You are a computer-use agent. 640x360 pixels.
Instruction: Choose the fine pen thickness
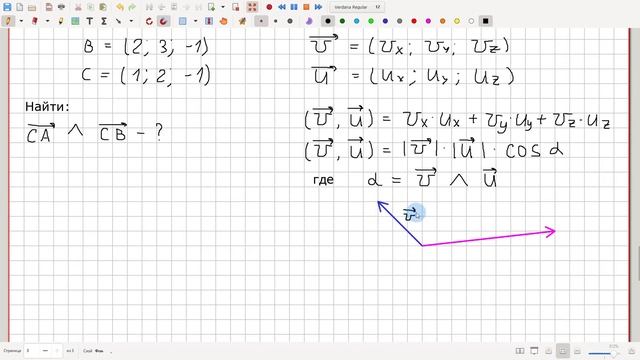(261, 21)
